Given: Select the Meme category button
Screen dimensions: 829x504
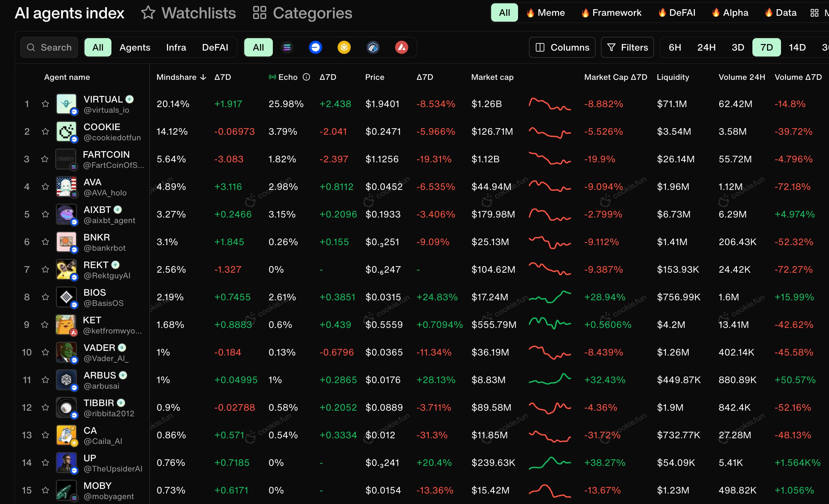Looking at the screenshot, I should point(545,13).
